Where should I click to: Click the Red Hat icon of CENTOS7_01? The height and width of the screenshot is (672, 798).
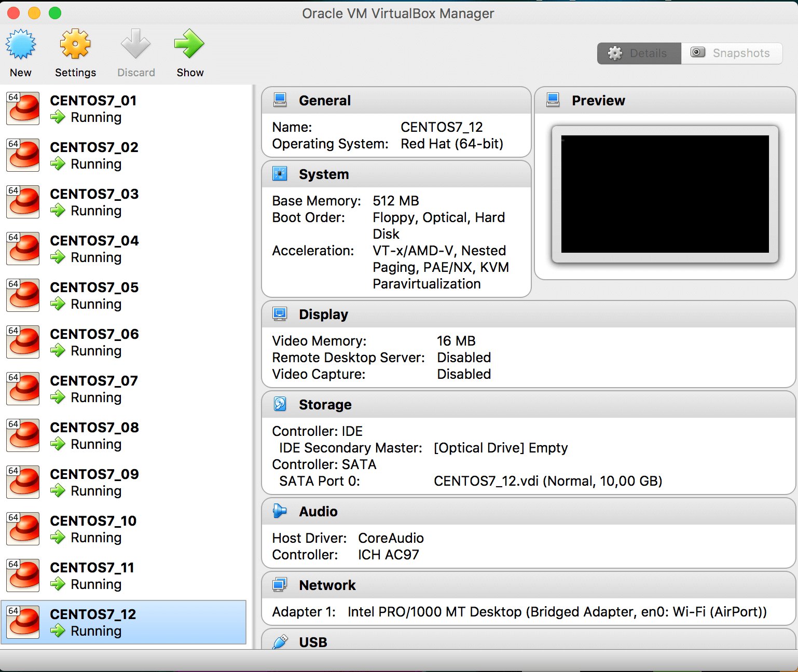(x=23, y=108)
